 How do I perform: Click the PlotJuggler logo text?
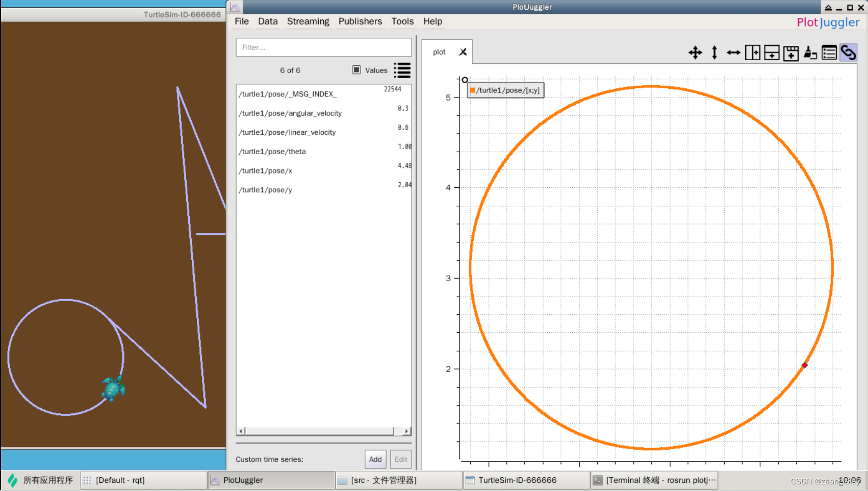pos(828,22)
